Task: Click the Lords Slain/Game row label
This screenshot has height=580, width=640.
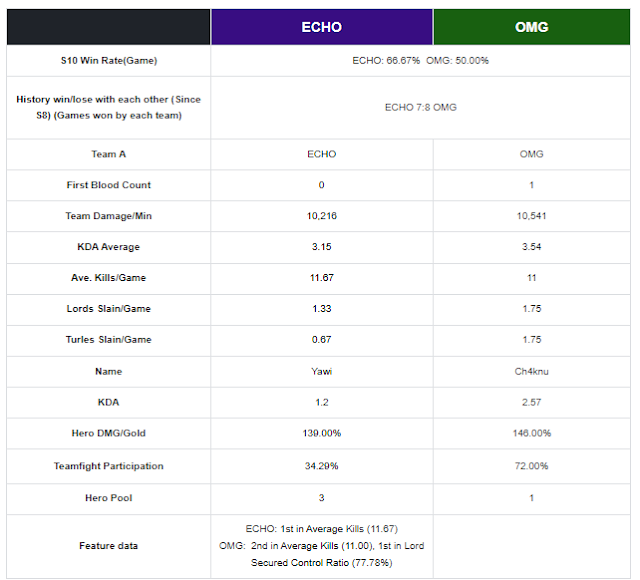Action: [x=109, y=309]
